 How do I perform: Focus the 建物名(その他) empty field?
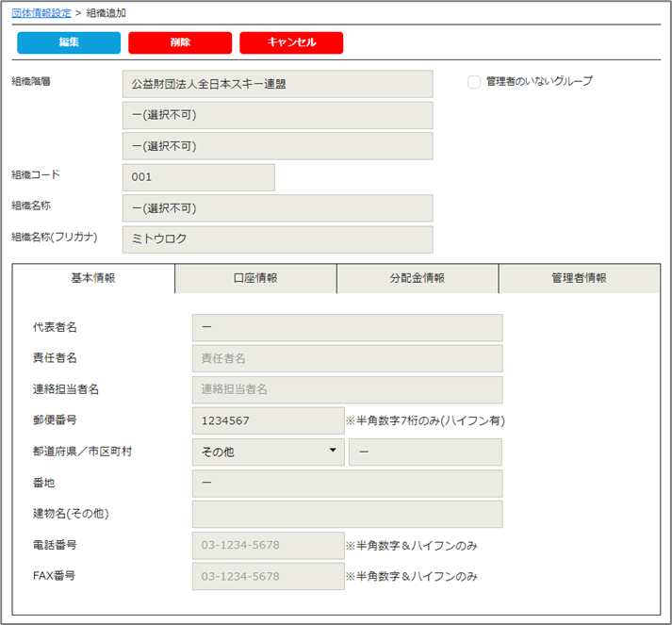point(347,514)
